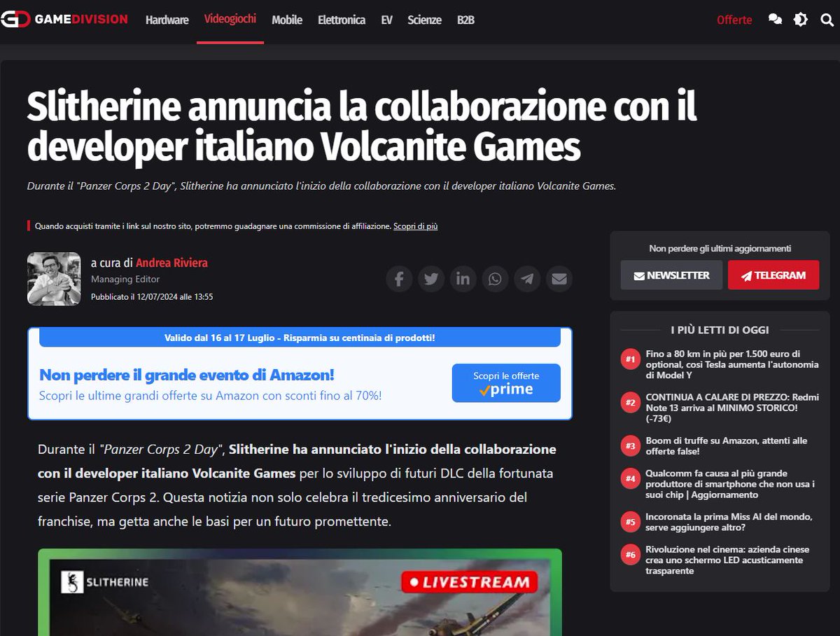
Task: Click the #1 ranking badge
Action: click(630, 359)
